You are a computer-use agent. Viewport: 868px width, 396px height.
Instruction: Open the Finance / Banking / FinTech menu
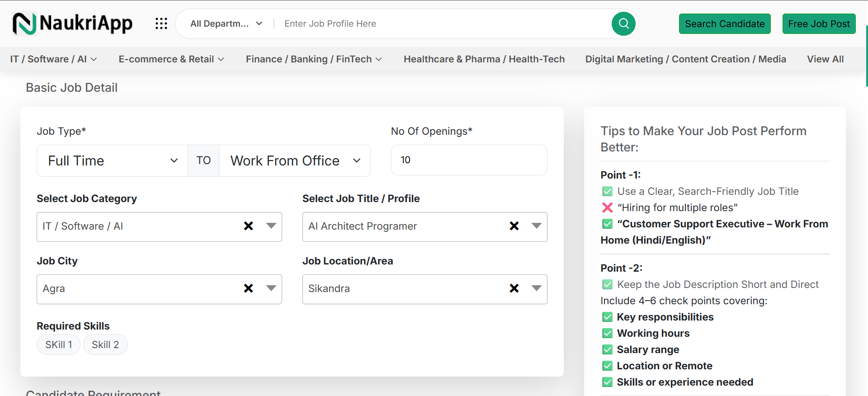[314, 59]
